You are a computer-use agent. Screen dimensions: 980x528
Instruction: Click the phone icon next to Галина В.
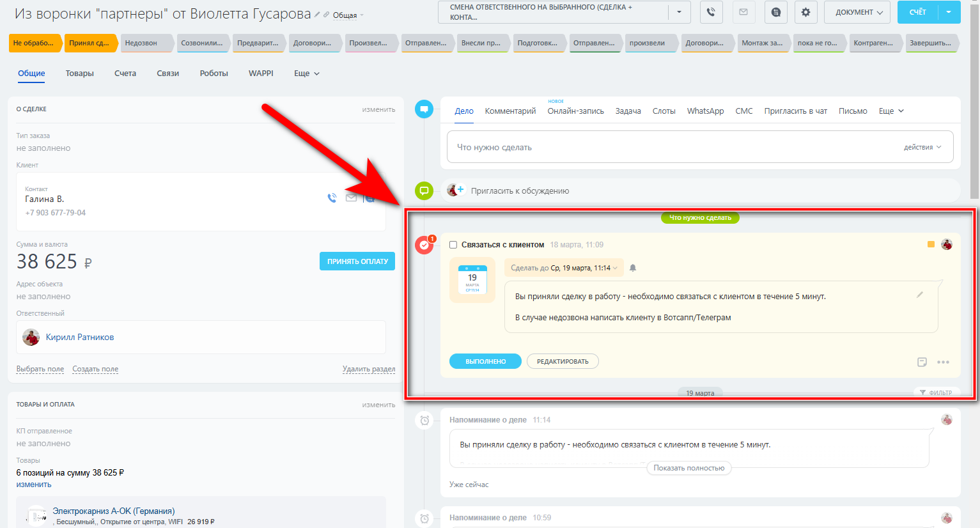coord(332,198)
